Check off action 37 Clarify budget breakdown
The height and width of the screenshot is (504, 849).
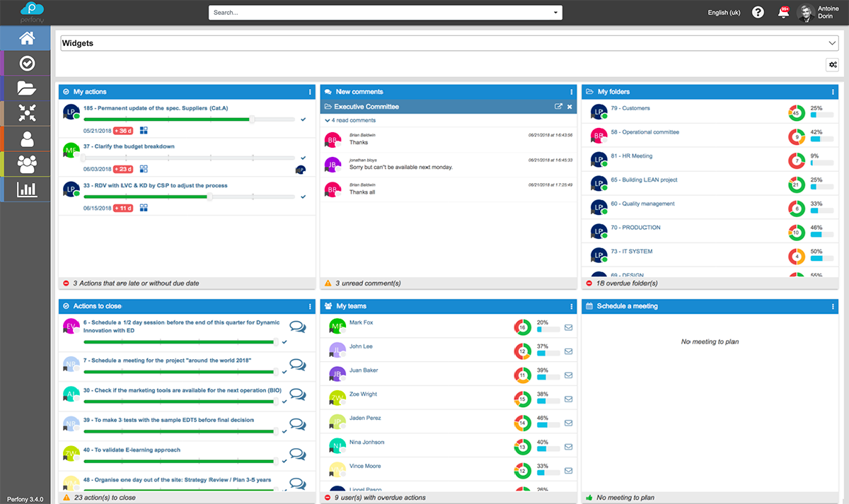point(304,158)
